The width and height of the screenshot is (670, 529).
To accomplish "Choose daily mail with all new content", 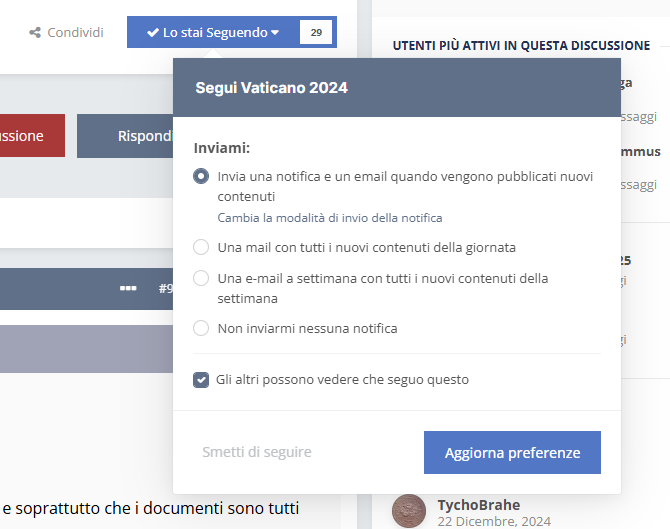I will tap(201, 247).
